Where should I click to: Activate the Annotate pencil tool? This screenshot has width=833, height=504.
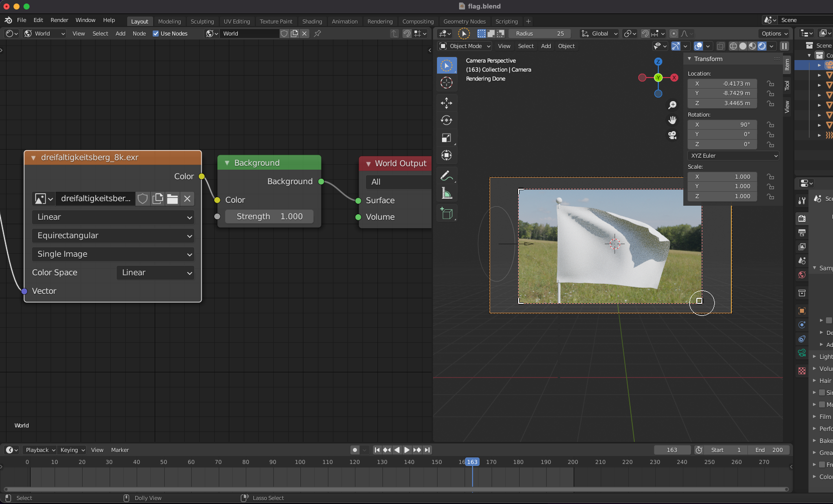pyautogui.click(x=446, y=176)
